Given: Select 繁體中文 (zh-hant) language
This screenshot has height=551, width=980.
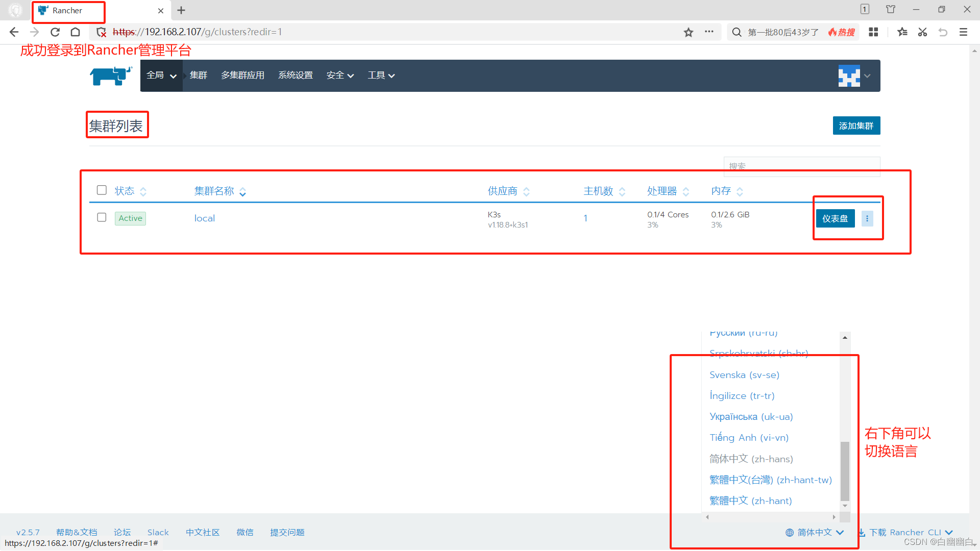Looking at the screenshot, I should tap(750, 501).
